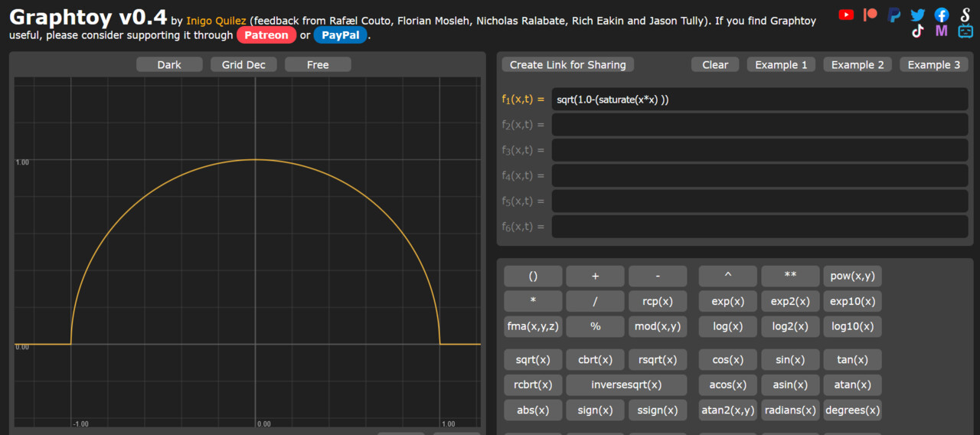The height and width of the screenshot is (435, 980).
Task: Insert ssign(x) function
Action: (658, 410)
